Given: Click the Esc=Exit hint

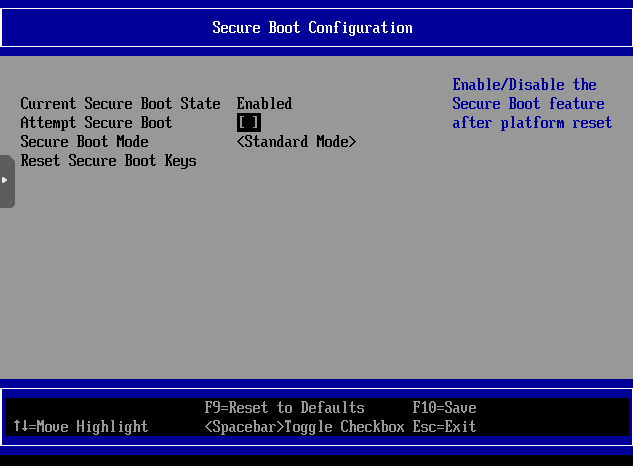Looking at the screenshot, I should pyautogui.click(x=444, y=427).
